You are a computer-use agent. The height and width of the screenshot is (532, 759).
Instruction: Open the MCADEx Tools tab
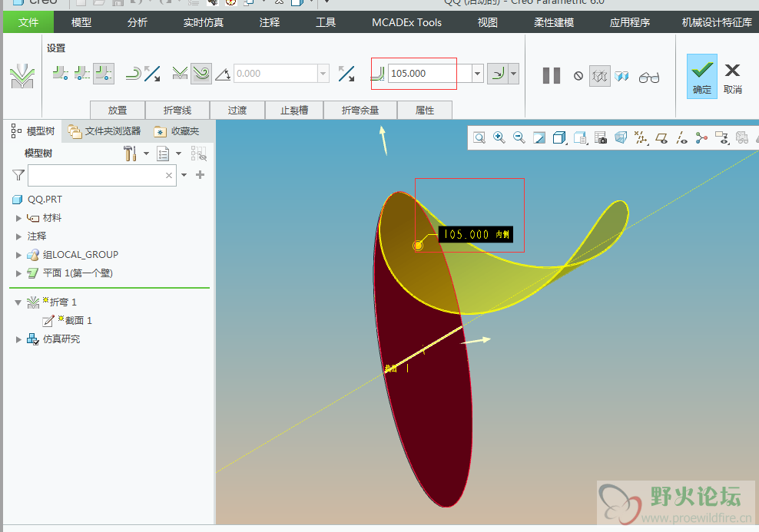(406, 22)
